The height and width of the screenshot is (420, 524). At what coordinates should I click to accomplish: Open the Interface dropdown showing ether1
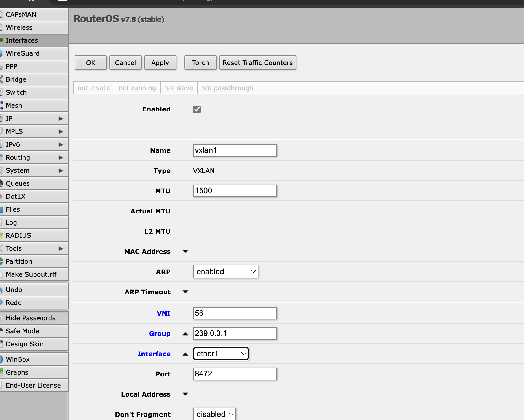click(x=221, y=354)
